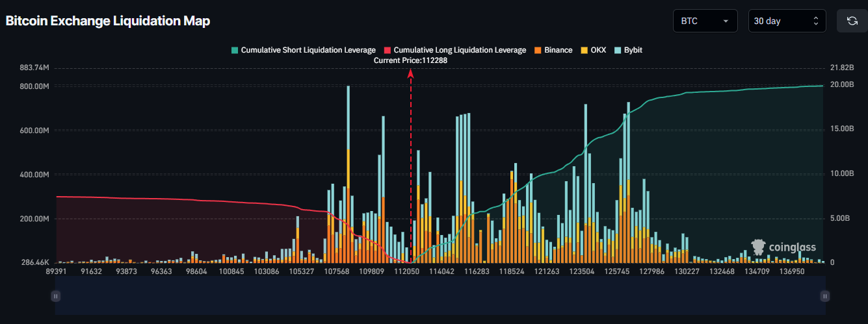Click the refresh icon button

click(x=852, y=21)
